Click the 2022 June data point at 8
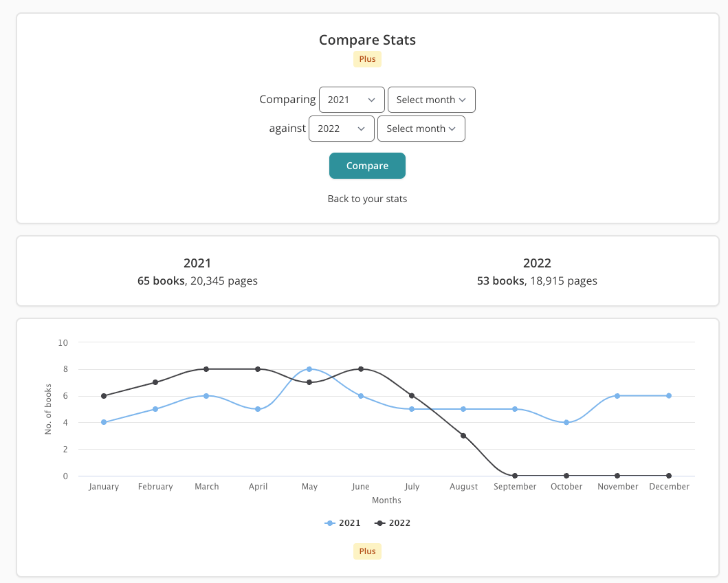Screen dimensions: 728x583 pyautogui.click(x=361, y=369)
